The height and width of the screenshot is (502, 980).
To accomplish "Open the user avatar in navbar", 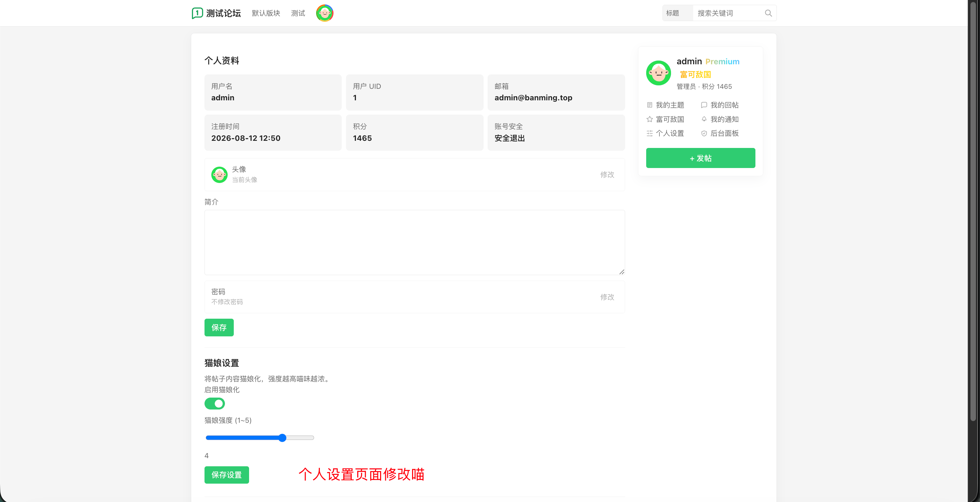I will 325,13.
